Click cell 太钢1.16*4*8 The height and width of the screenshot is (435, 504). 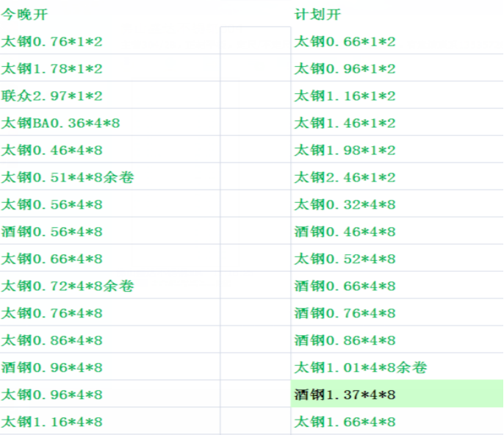tap(110, 421)
